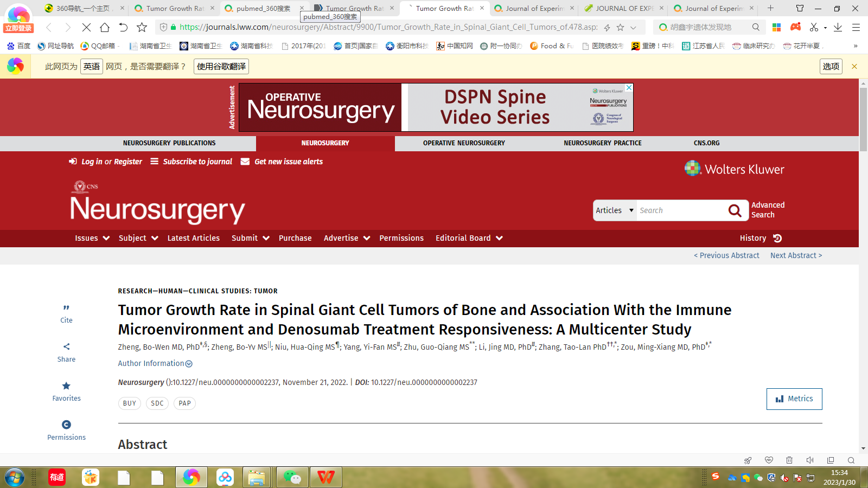The image size is (868, 488).
Task: Click the Cite quotation icon
Action: pyautogui.click(x=66, y=308)
